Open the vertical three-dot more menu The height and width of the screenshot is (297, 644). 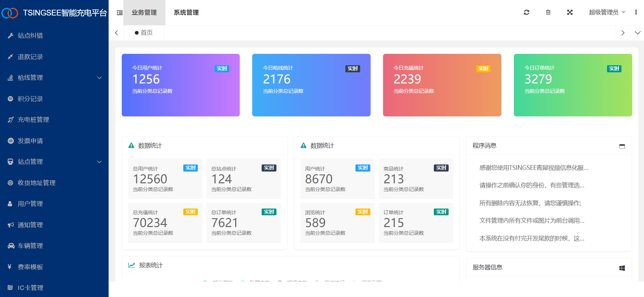(x=636, y=12)
